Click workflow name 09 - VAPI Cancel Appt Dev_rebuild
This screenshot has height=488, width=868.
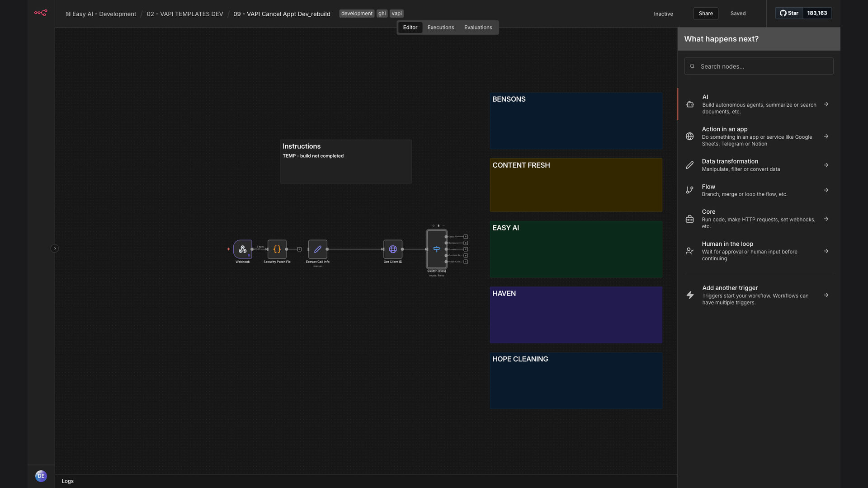click(x=282, y=14)
